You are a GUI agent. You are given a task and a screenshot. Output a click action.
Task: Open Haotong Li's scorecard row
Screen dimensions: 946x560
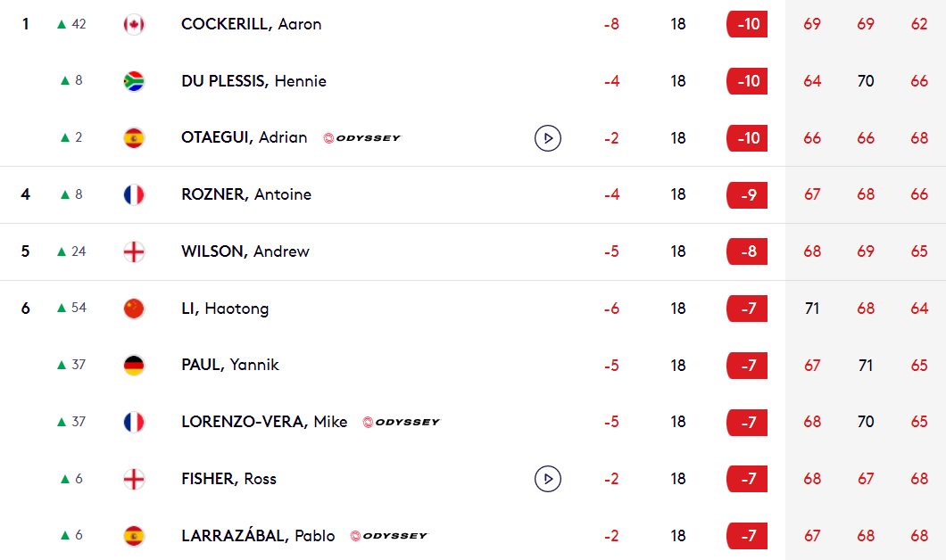[x=473, y=308]
